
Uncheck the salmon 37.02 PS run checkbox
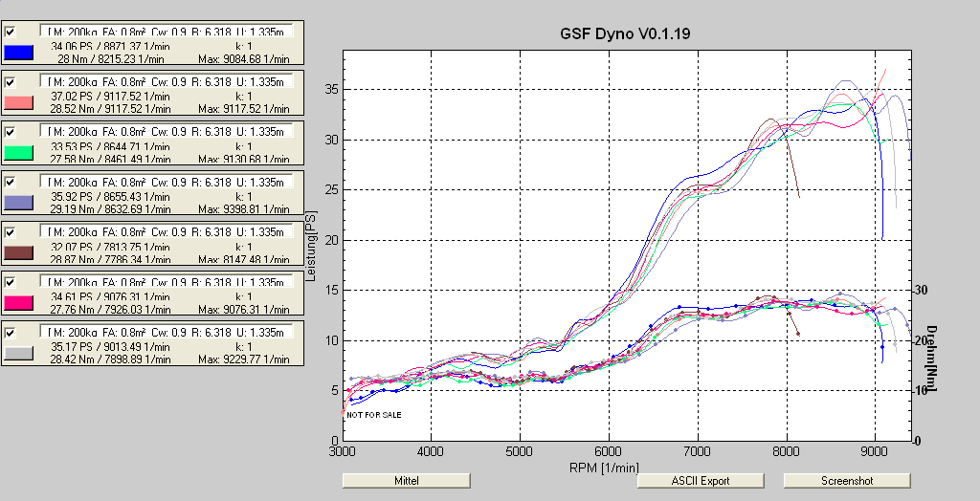pyautogui.click(x=11, y=81)
